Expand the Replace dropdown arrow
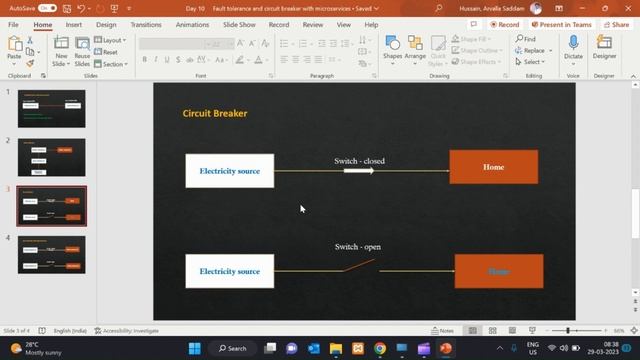 click(x=551, y=51)
